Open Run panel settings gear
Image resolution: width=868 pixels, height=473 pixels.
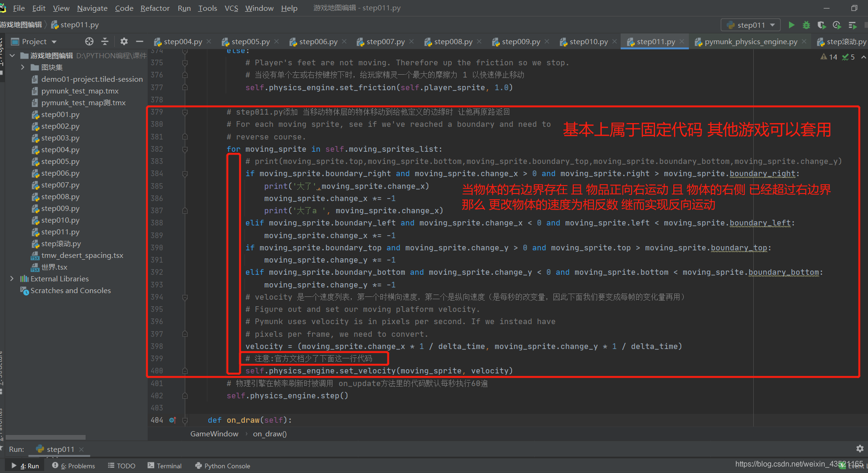860,449
